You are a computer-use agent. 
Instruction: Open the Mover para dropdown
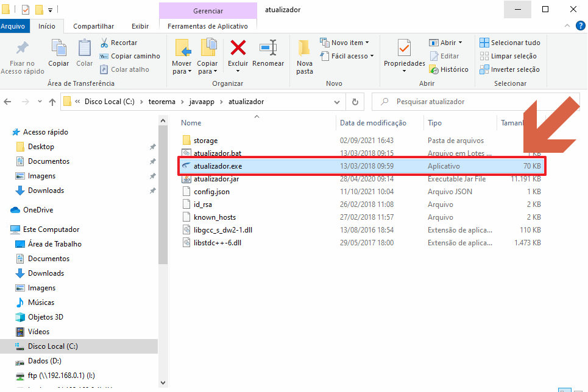[x=182, y=68]
